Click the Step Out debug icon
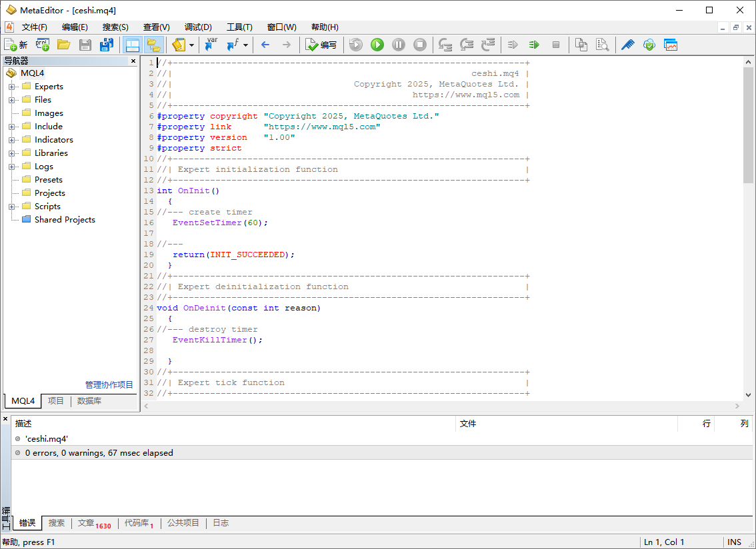Viewport: 756px width, 549px height. click(488, 45)
